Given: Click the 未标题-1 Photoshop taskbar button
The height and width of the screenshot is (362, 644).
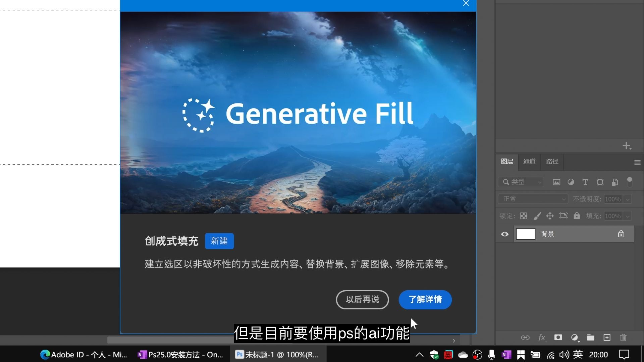Looking at the screenshot, I should 278,355.
